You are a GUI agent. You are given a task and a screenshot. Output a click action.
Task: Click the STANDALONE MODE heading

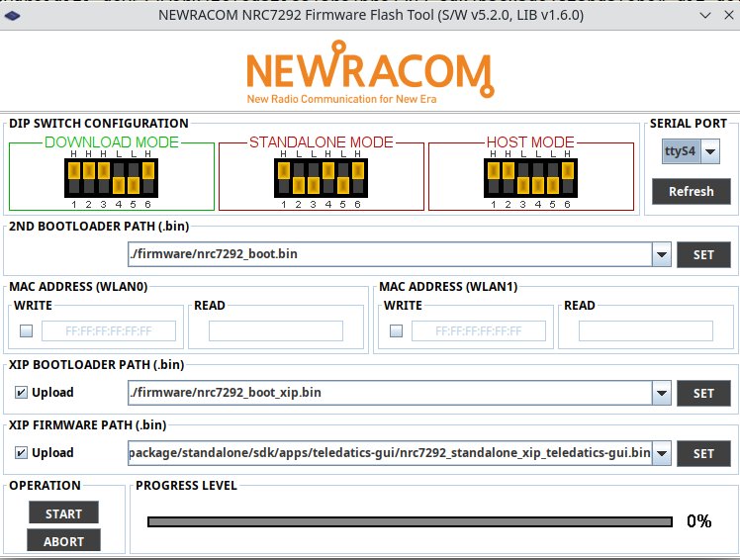321,142
